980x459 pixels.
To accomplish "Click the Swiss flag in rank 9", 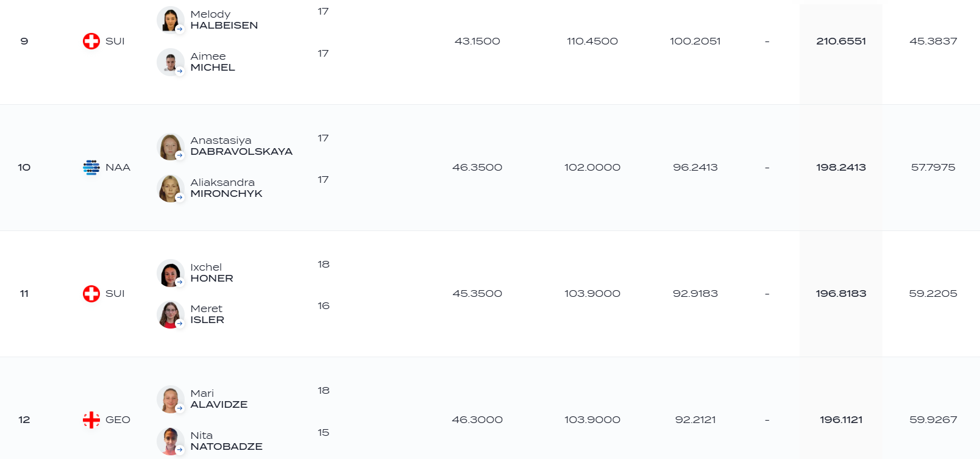I will click(x=91, y=41).
